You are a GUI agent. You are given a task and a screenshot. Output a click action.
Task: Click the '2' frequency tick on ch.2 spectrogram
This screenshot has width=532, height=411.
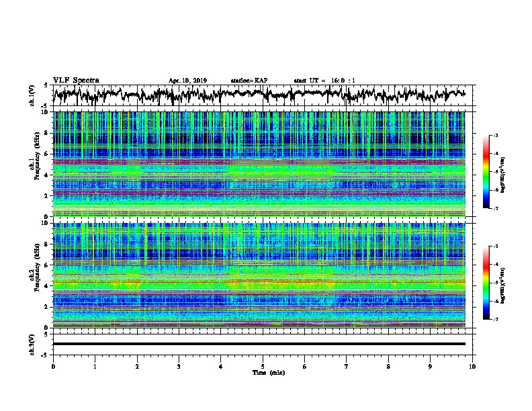[x=47, y=307]
